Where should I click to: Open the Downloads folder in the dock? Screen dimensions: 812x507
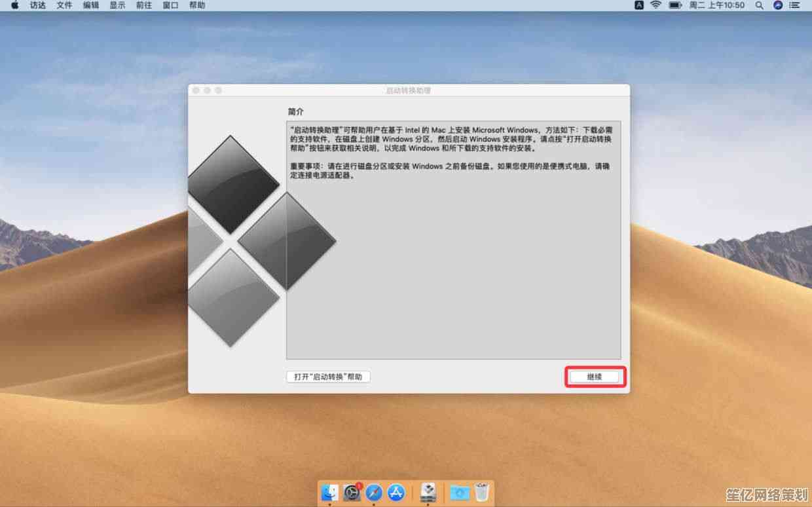pos(460,492)
